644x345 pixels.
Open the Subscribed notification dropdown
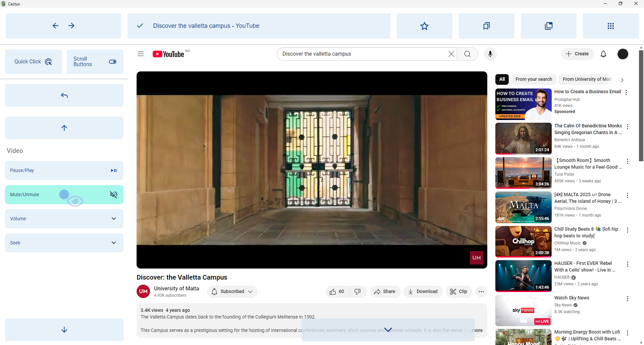coord(232,292)
